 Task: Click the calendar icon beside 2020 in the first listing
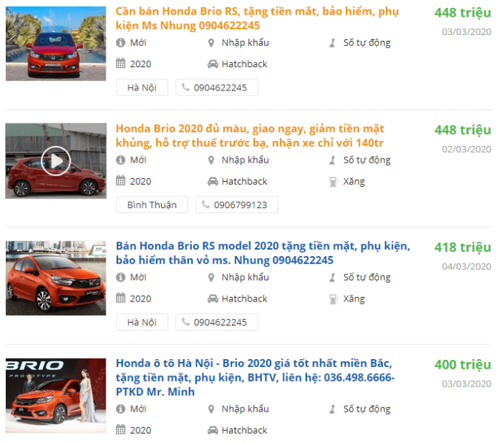click(120, 63)
